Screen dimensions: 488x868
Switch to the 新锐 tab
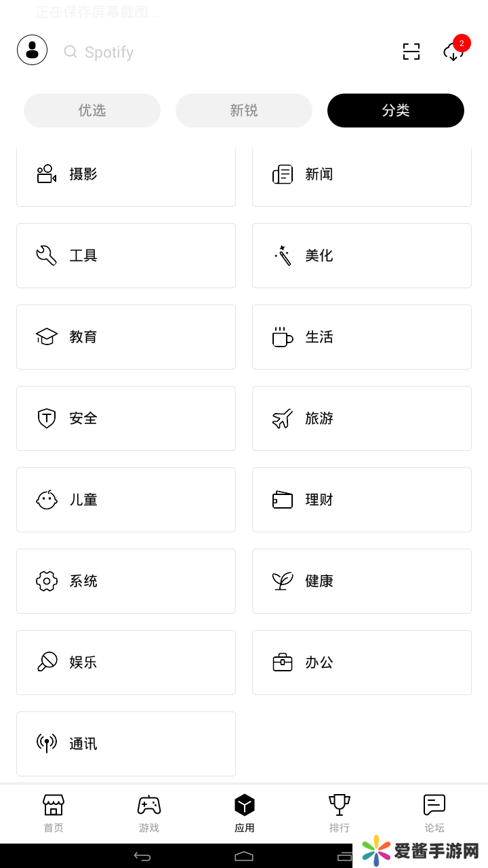[x=244, y=111]
